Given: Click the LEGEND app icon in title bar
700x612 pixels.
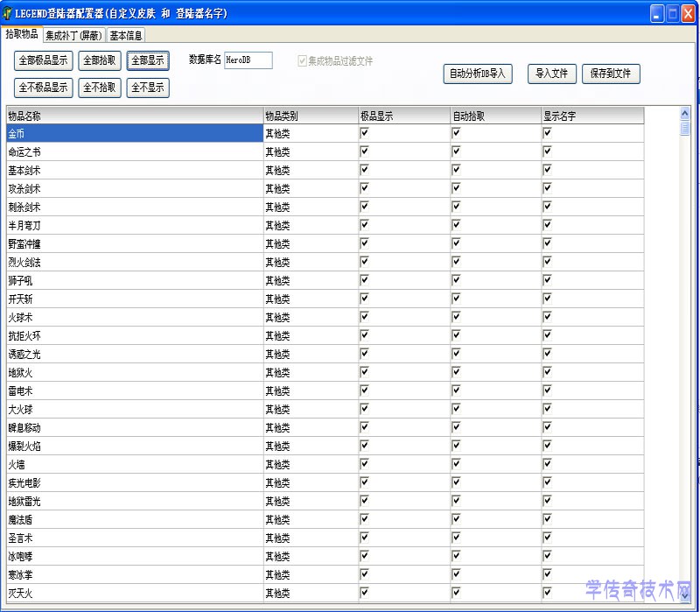Looking at the screenshot, I should pyautogui.click(x=8, y=13).
